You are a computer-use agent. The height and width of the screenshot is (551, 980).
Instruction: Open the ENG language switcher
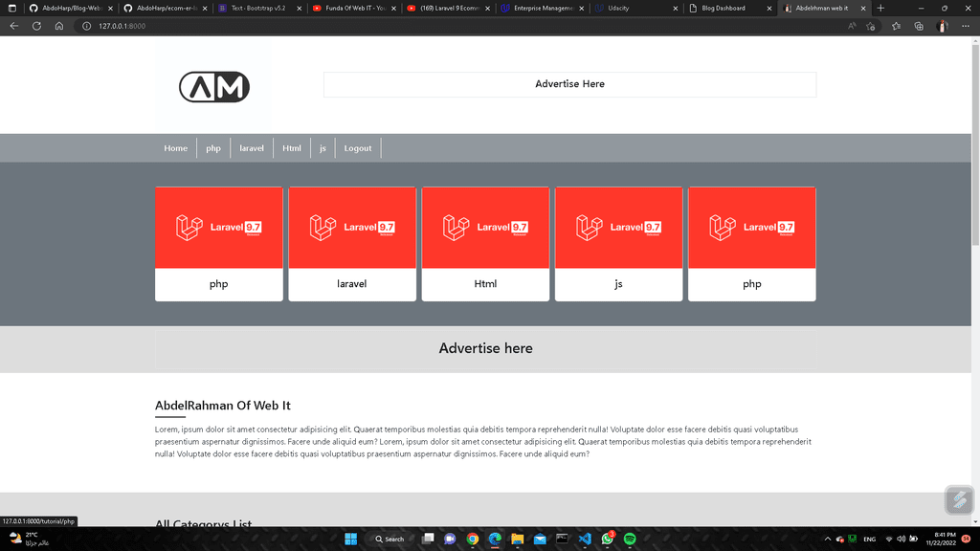tap(869, 540)
